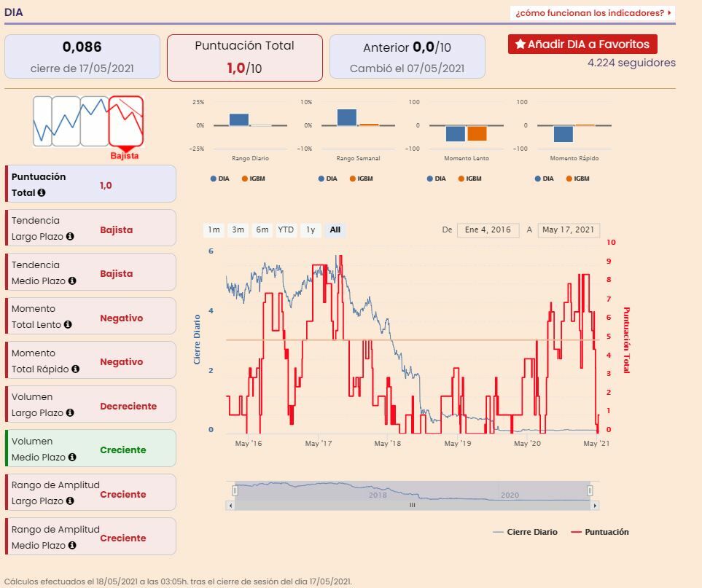Toggle DIA series in Momento Lento legend

coord(436,179)
